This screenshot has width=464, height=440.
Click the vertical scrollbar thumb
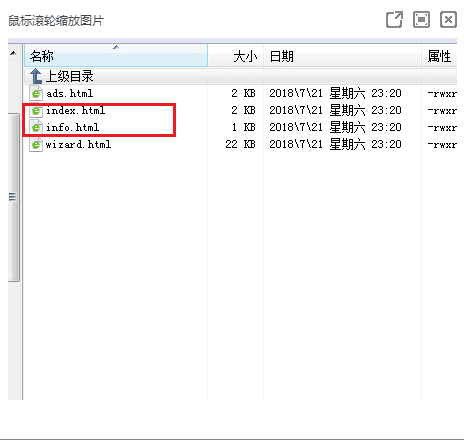coord(14,197)
